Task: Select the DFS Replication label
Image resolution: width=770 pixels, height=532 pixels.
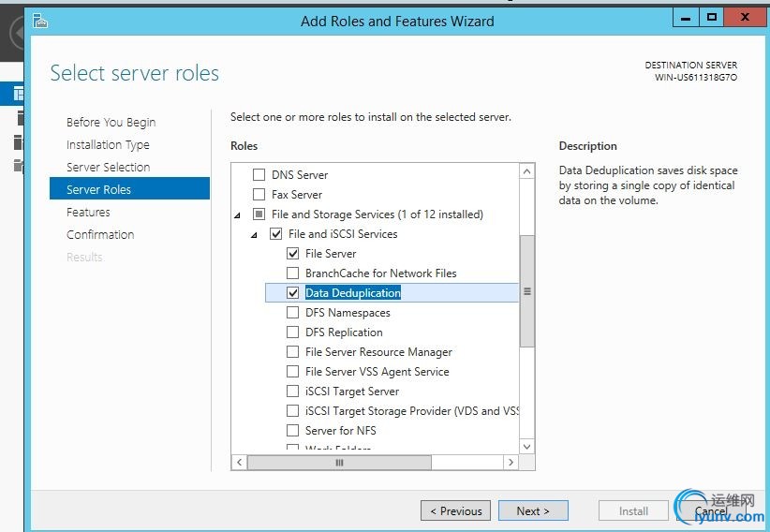Action: [x=344, y=332]
